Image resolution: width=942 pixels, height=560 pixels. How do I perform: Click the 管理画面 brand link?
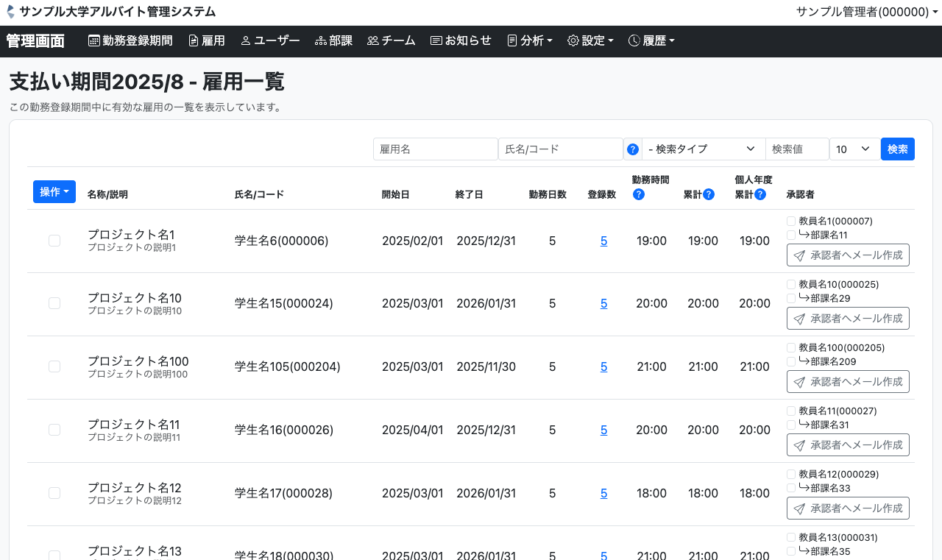(x=35, y=41)
